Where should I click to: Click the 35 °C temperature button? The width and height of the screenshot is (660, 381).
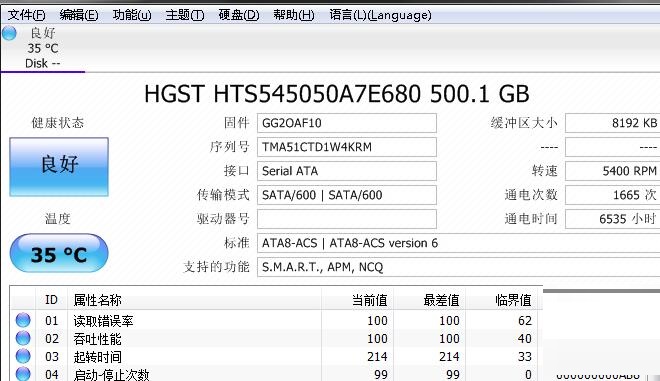click(59, 253)
